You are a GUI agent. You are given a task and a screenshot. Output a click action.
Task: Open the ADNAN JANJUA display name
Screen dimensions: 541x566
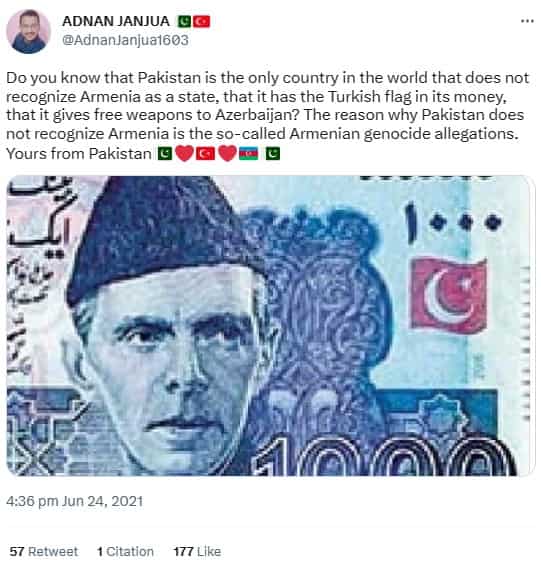coord(116,21)
